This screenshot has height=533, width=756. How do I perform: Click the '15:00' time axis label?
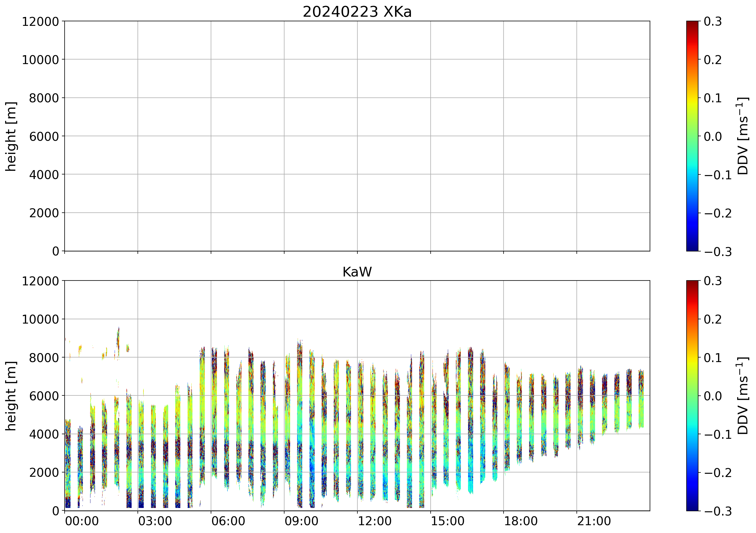(448, 521)
